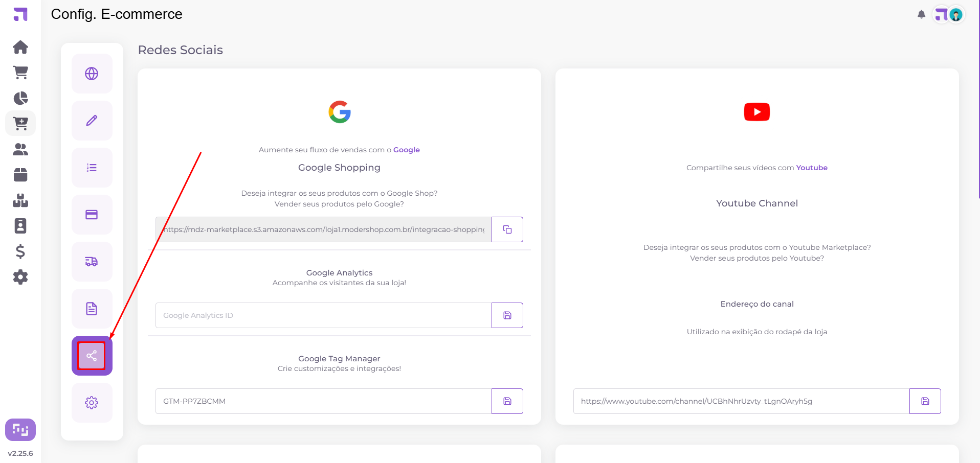Open the dollar sign finance icon
This screenshot has width=980, height=463.
[20, 251]
